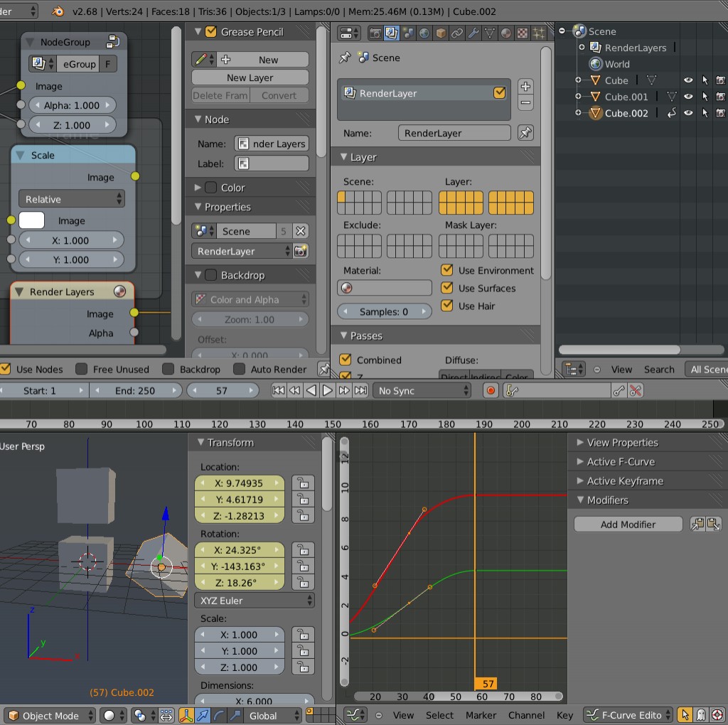The height and width of the screenshot is (725, 728).
Task: Open the Marker menu
Action: (481, 716)
